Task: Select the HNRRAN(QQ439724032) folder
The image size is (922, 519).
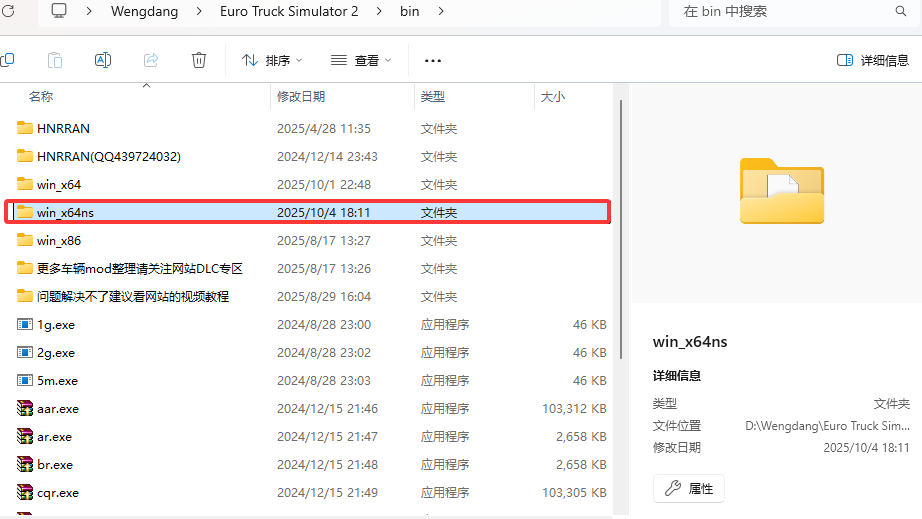Action: (x=108, y=157)
